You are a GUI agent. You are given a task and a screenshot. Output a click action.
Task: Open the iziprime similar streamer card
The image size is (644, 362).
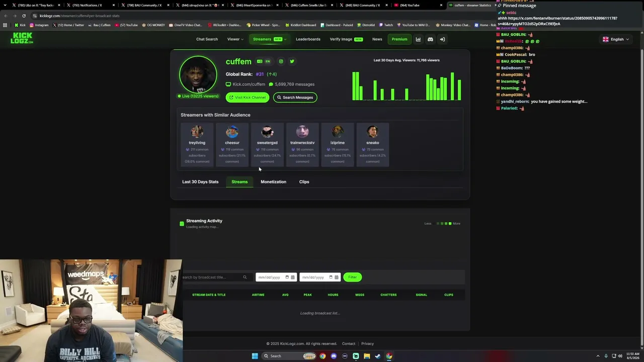338,144
